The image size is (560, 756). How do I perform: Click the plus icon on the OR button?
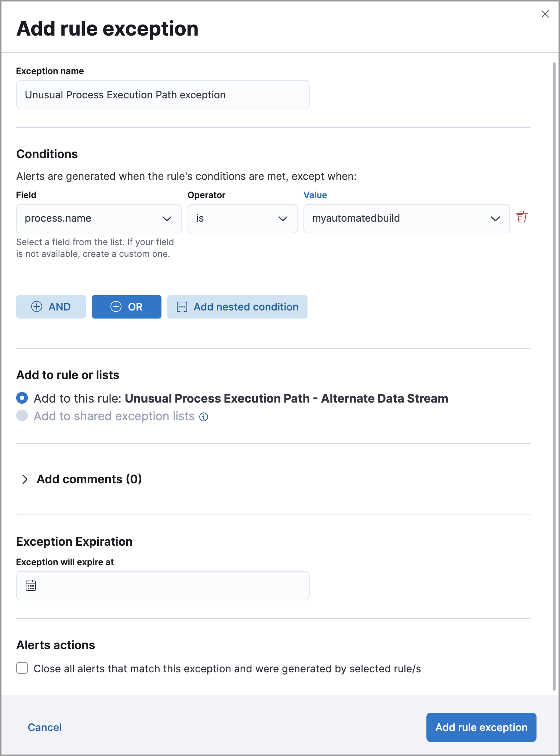(x=116, y=307)
